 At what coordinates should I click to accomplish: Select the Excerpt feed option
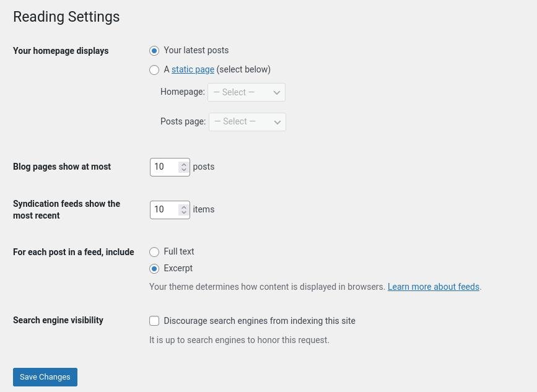click(154, 269)
